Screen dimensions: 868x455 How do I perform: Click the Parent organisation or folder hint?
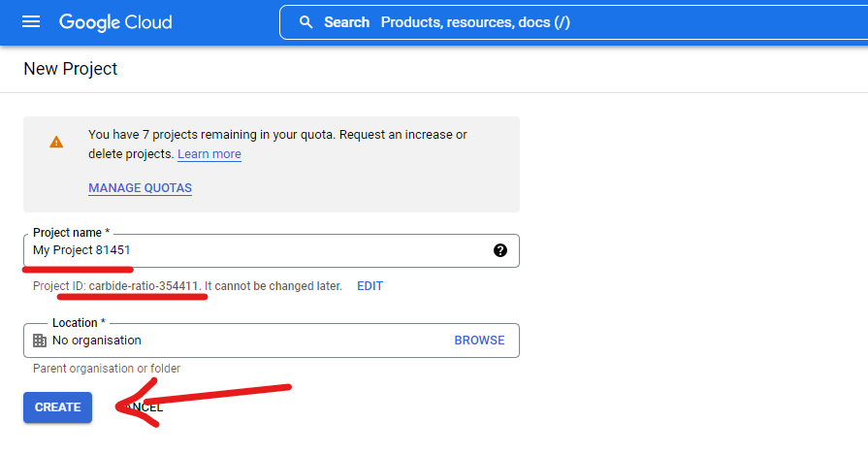point(107,369)
